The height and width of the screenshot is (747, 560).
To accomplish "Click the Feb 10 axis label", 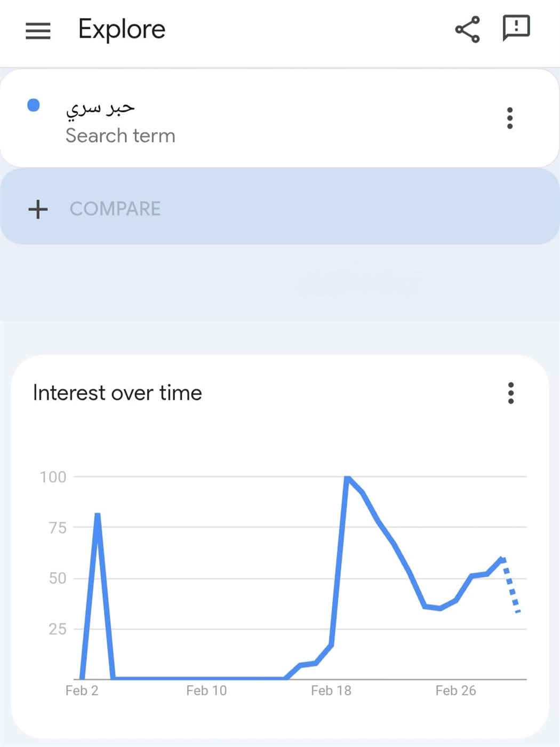I will (206, 690).
